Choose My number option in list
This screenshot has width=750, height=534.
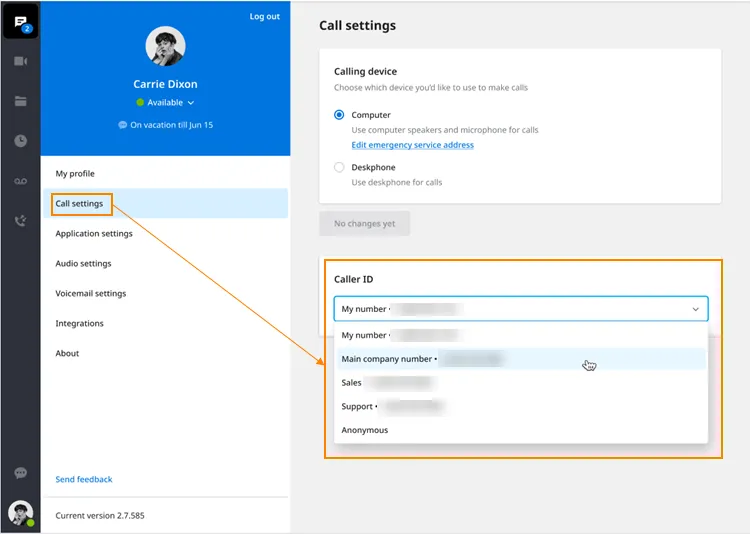tap(521, 335)
